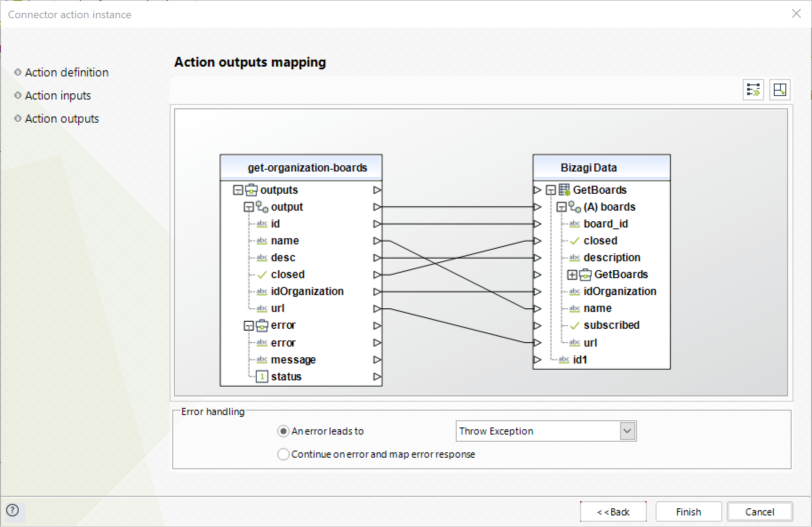This screenshot has width=812, height=527.
Task: Click the input connector arrow beside description
Action: tap(537, 258)
